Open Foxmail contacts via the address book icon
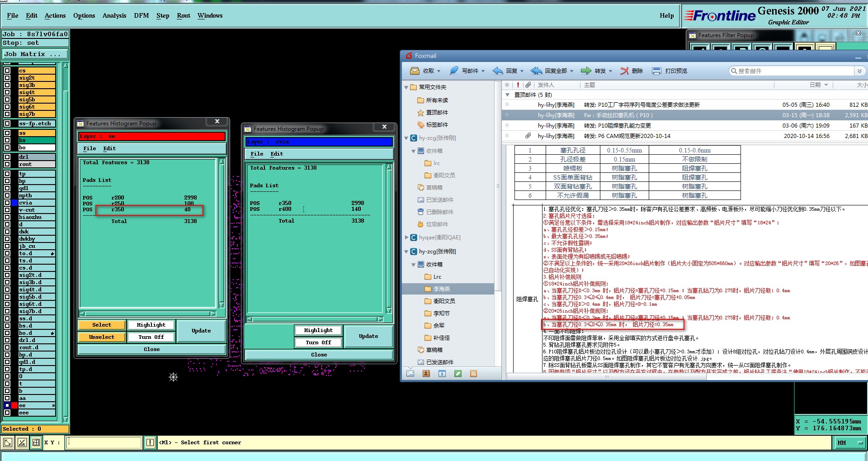 [x=426, y=374]
